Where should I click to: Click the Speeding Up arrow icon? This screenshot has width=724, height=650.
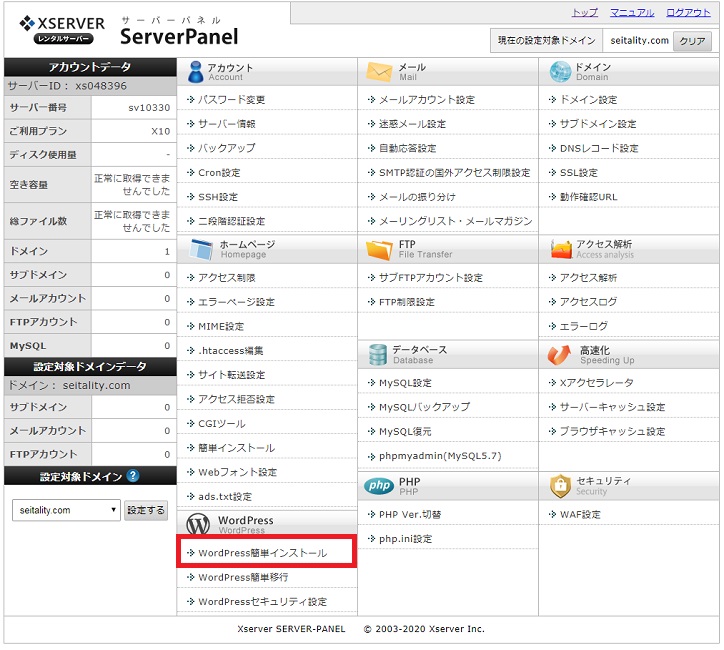click(559, 355)
